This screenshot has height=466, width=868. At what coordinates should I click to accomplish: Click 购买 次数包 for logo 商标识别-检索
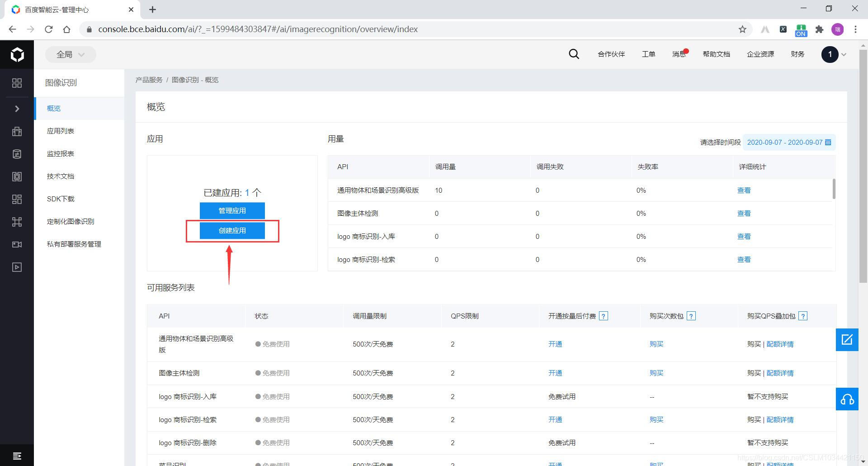coord(656,420)
